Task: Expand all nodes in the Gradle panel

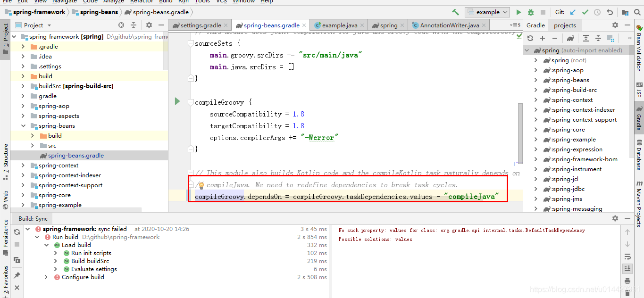Action: [586, 38]
